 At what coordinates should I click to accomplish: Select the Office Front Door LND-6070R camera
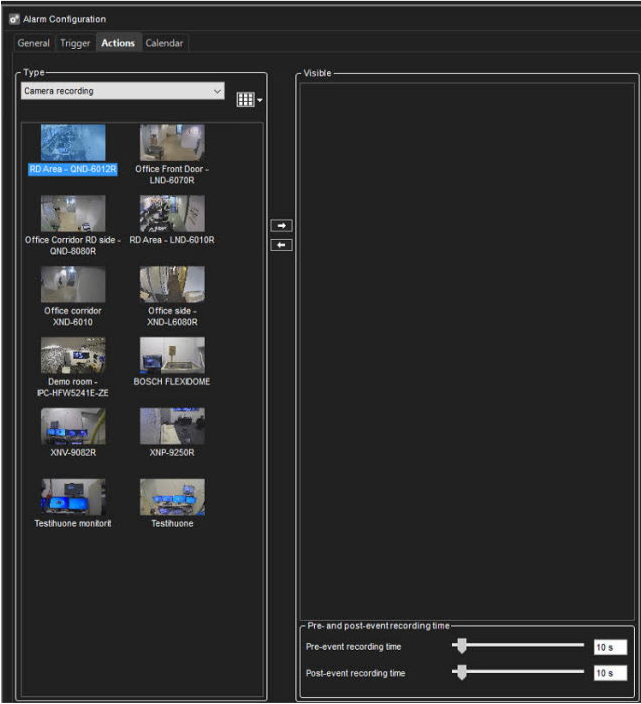coord(172,144)
